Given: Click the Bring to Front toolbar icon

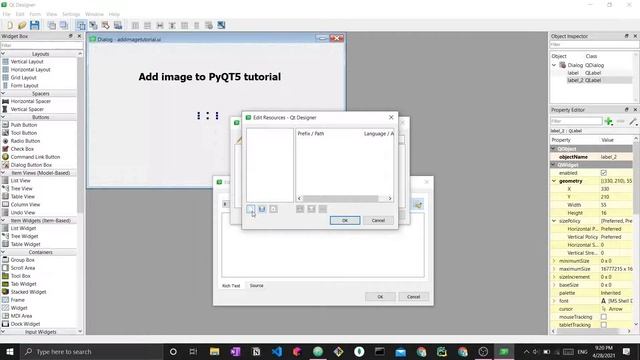Looking at the screenshot, I should 64,25.
